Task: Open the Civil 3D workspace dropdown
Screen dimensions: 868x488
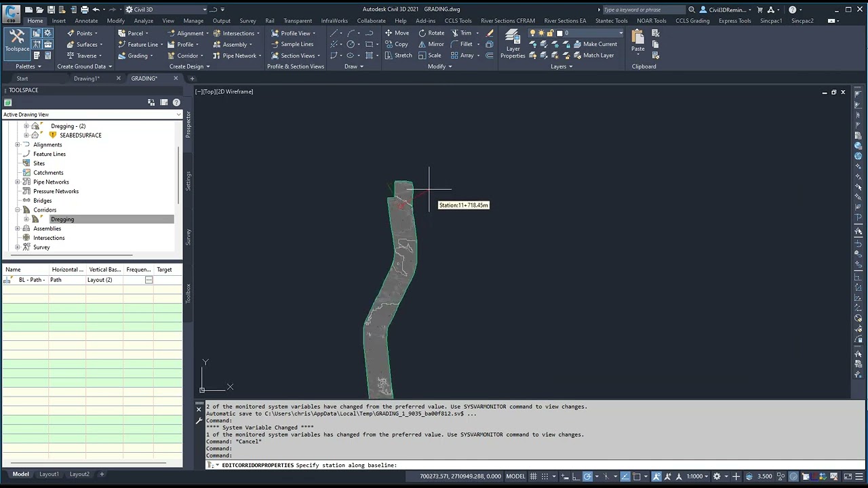Action: pos(166,9)
